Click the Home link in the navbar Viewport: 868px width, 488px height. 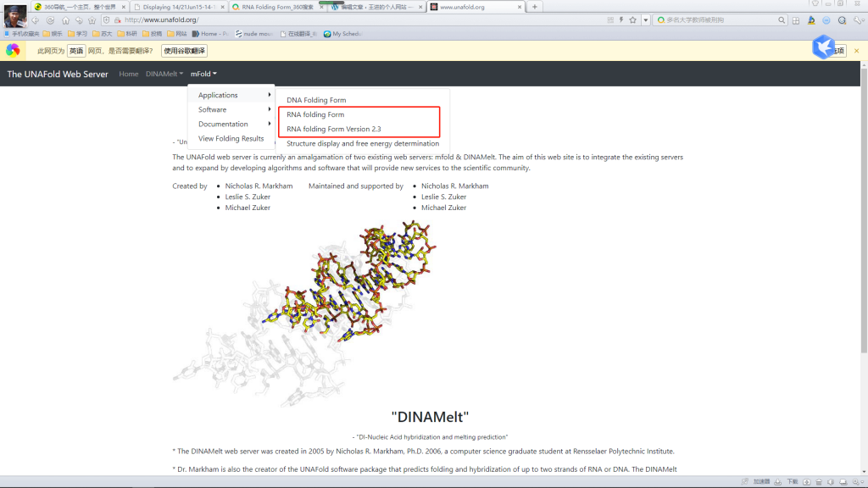(129, 74)
